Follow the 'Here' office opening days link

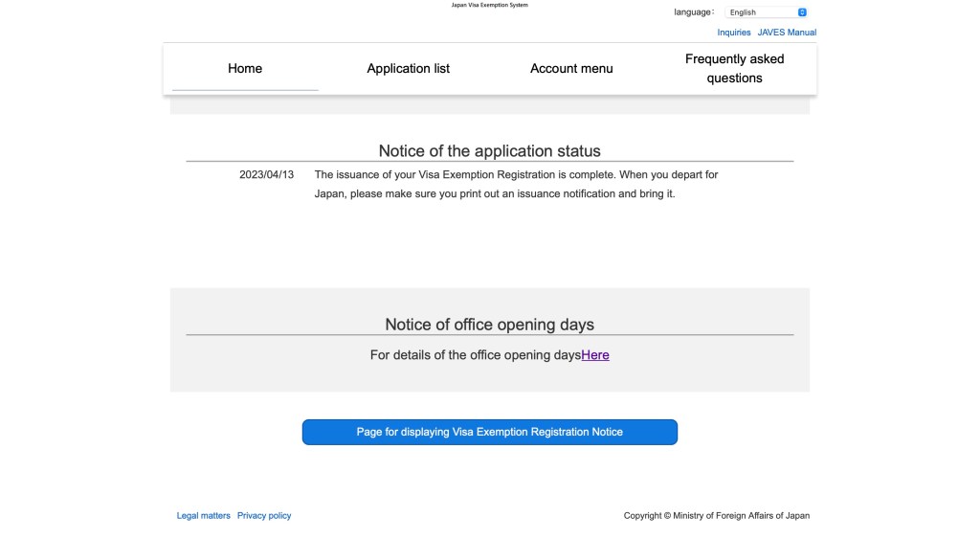[595, 355]
